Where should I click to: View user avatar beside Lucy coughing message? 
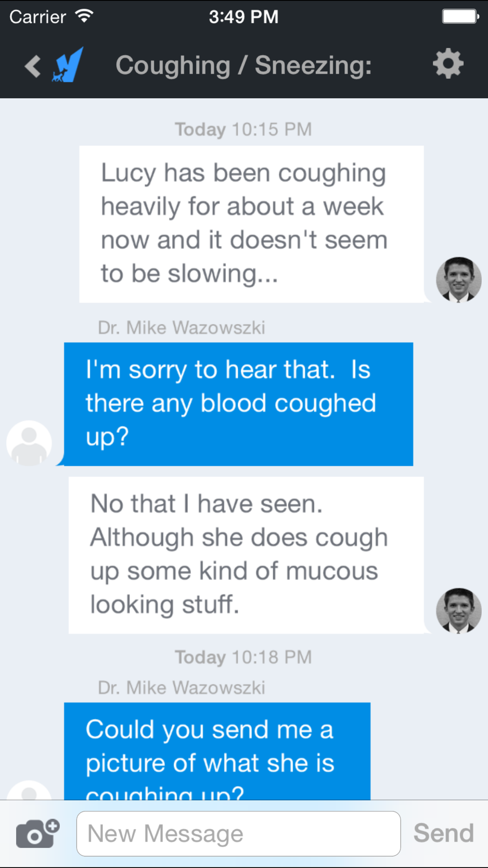pyautogui.click(x=458, y=280)
